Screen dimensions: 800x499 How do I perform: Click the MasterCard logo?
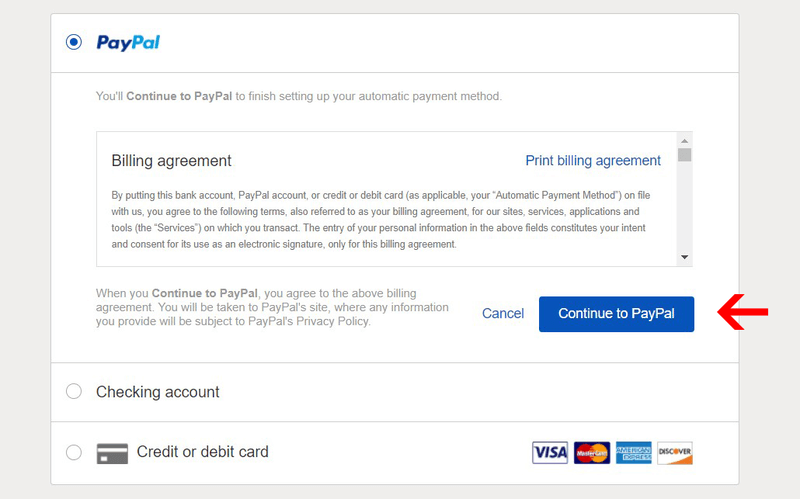click(592, 453)
